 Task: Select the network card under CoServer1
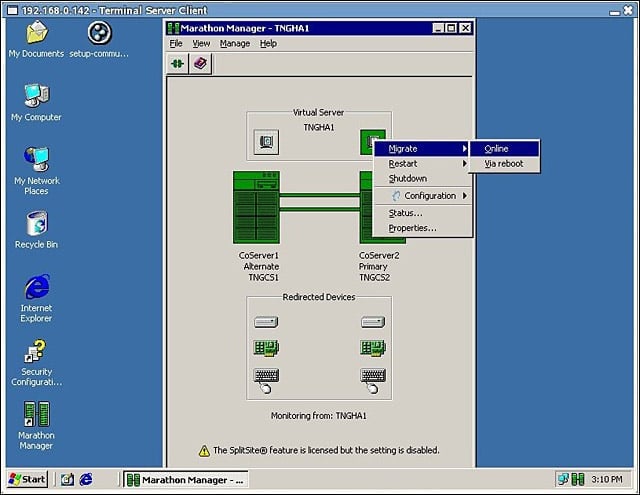tap(266, 348)
